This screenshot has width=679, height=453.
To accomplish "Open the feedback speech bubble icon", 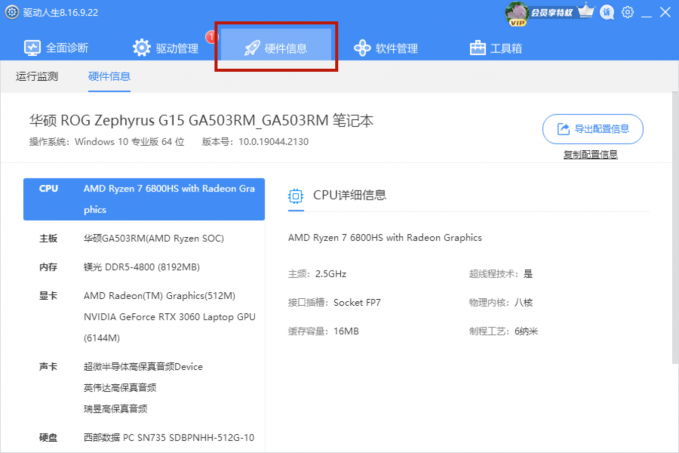I will (x=607, y=13).
